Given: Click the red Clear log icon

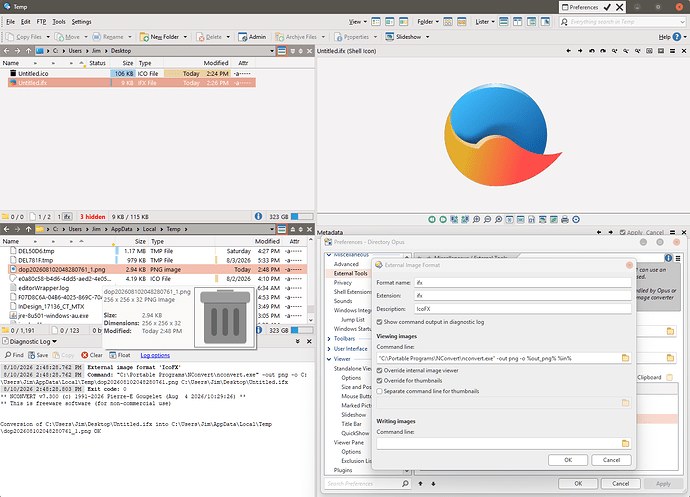Looking at the screenshot, I should click(x=84, y=355).
